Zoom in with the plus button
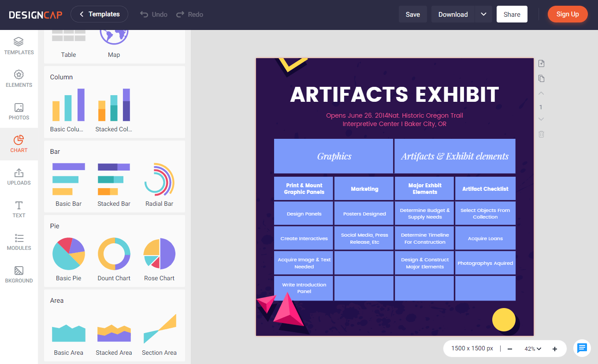The image size is (598, 364). (x=555, y=349)
